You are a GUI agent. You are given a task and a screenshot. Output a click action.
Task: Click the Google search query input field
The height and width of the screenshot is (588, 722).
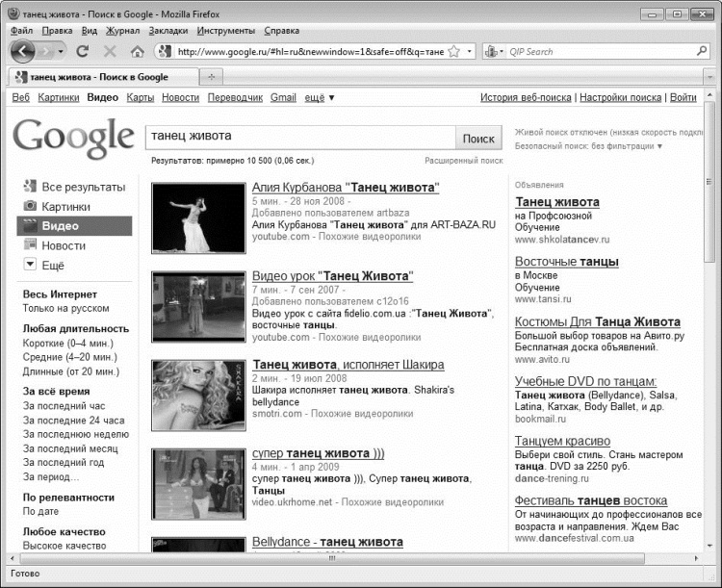(300, 138)
